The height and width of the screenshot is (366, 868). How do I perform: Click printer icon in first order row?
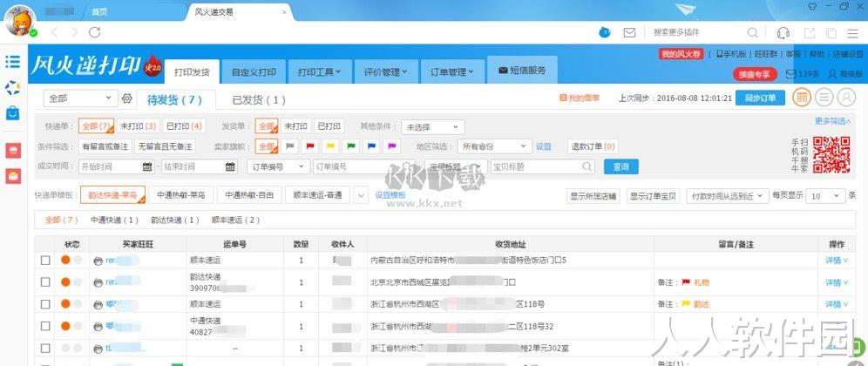98,261
